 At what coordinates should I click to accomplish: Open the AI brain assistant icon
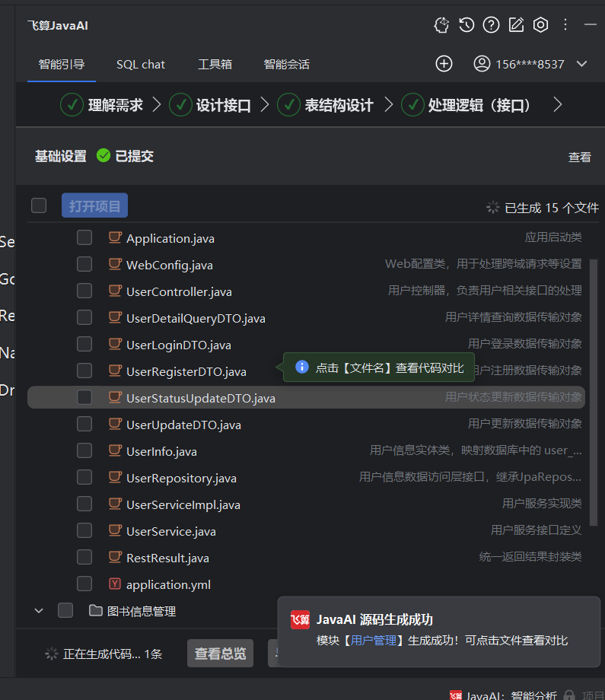click(441, 25)
